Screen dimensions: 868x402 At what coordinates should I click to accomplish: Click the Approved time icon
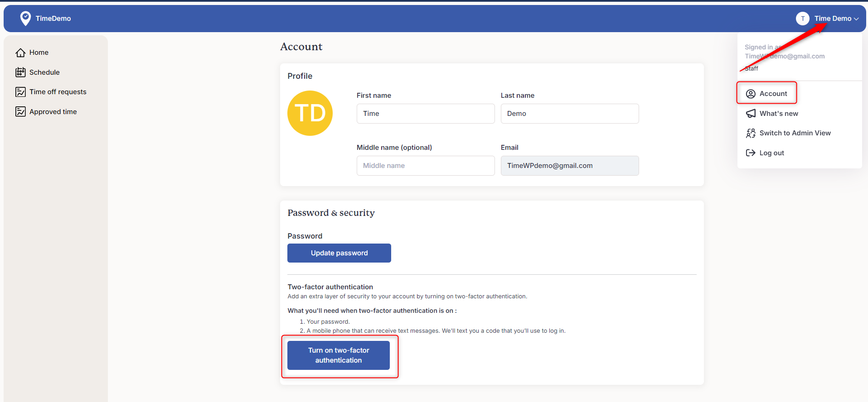pyautogui.click(x=20, y=112)
